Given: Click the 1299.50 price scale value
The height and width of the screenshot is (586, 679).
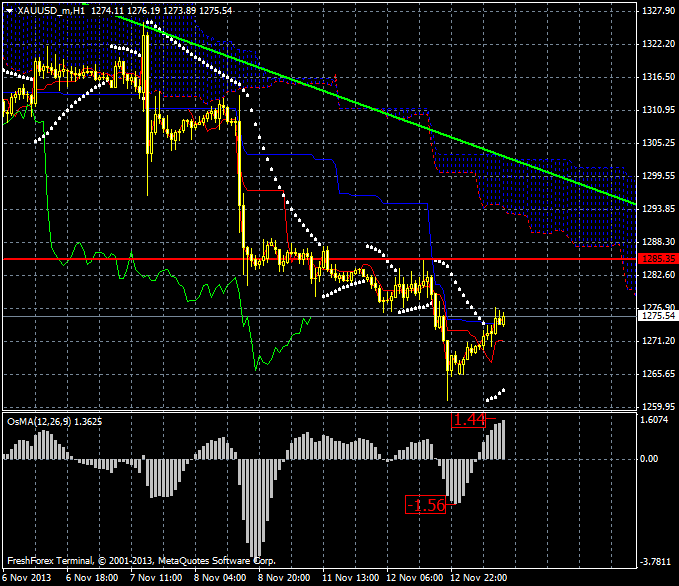Looking at the screenshot, I should tap(656, 176).
